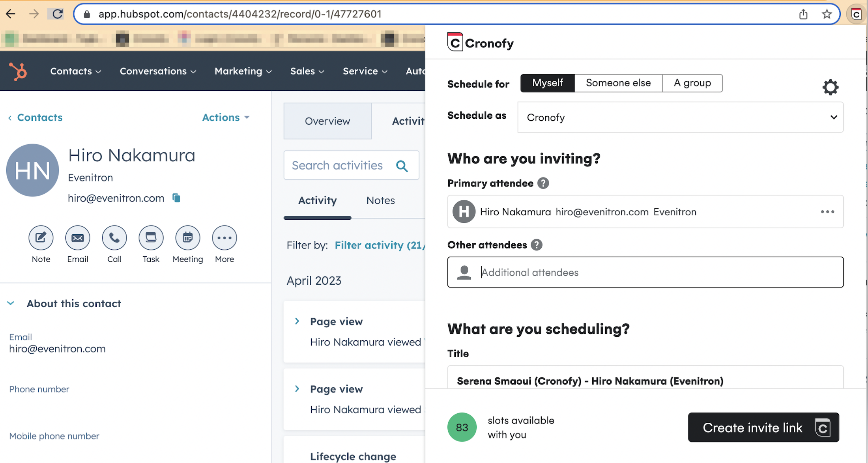This screenshot has width=868, height=463.
Task: Collapse About this contact section
Action: 11,304
